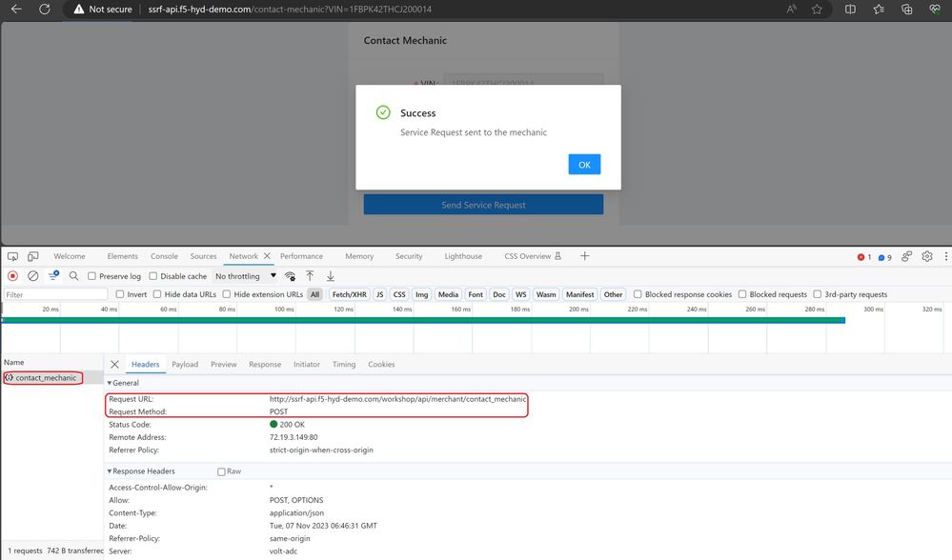This screenshot has height=560, width=952.
Task: Click the export HAR download arrow
Action: pos(331,276)
